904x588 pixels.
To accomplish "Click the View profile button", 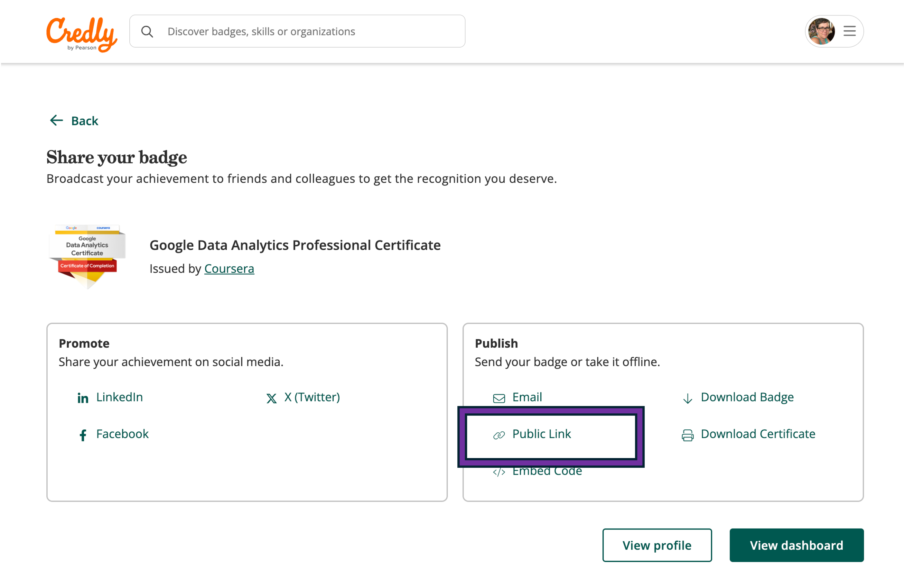I will [657, 545].
